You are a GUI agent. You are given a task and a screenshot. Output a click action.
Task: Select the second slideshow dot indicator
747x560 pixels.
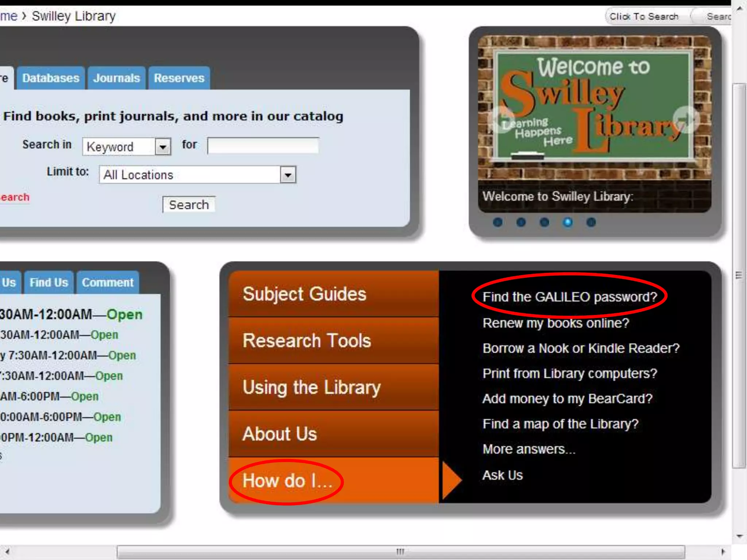point(521,222)
